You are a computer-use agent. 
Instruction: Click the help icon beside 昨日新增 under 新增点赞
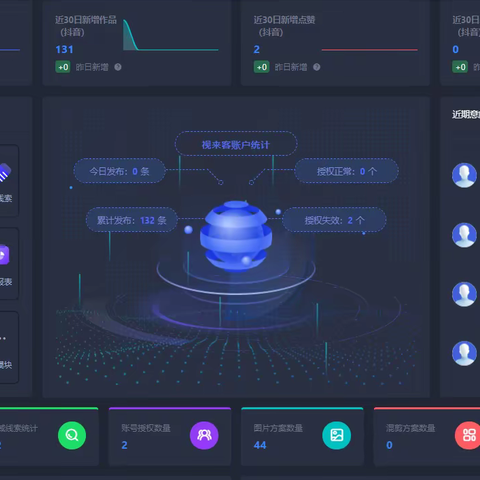(x=317, y=67)
